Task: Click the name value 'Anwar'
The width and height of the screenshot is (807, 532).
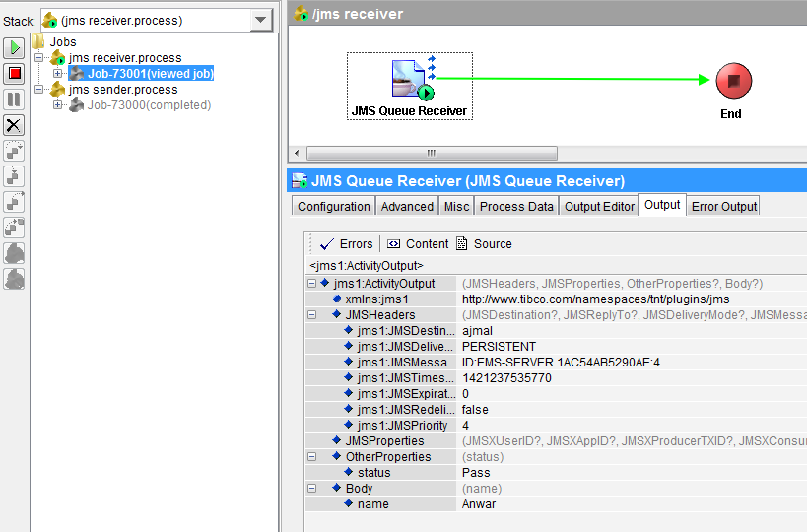Action: point(479,504)
